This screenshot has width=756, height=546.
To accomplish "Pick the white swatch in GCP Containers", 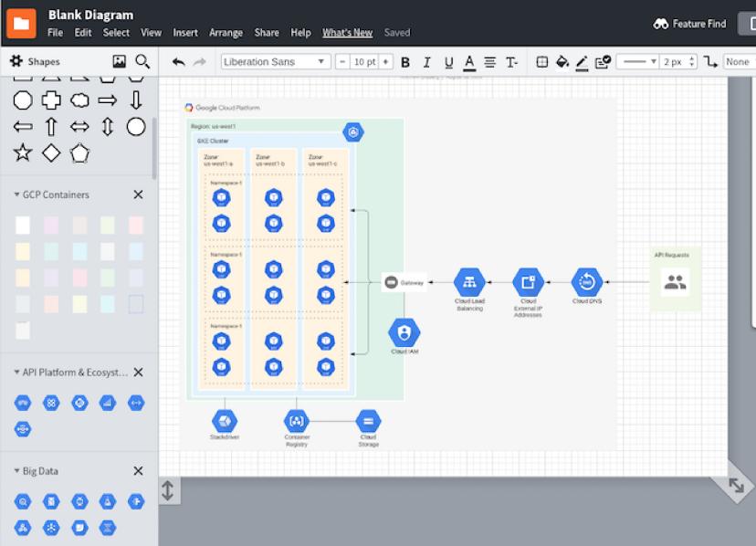I will 23,225.
